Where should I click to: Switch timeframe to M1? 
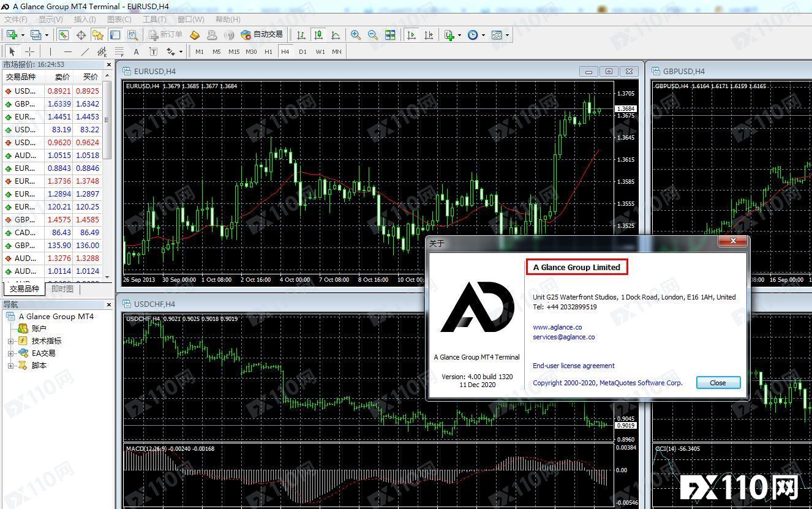[x=200, y=51]
